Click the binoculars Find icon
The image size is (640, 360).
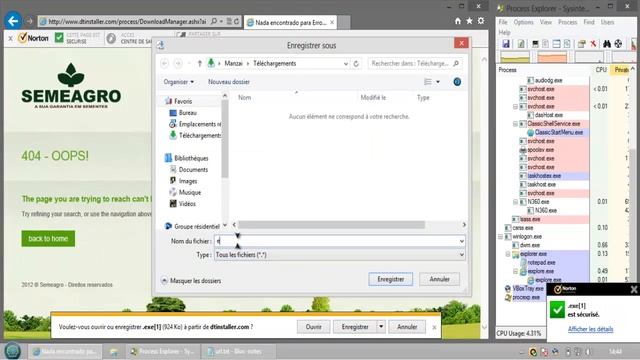(607, 44)
